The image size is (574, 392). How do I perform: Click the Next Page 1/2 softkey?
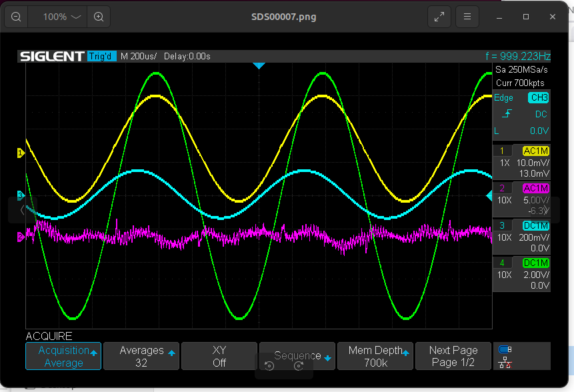(x=453, y=356)
